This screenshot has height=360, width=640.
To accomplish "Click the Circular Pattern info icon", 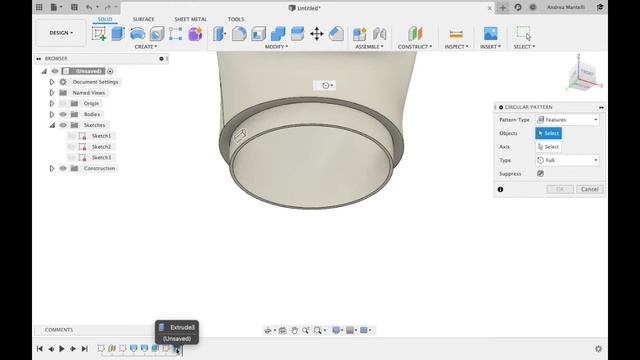I will click(500, 189).
